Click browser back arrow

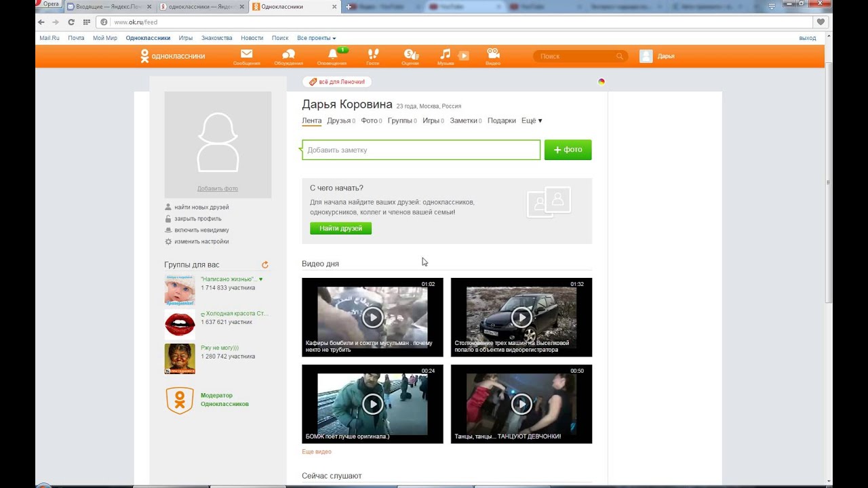[x=41, y=22]
